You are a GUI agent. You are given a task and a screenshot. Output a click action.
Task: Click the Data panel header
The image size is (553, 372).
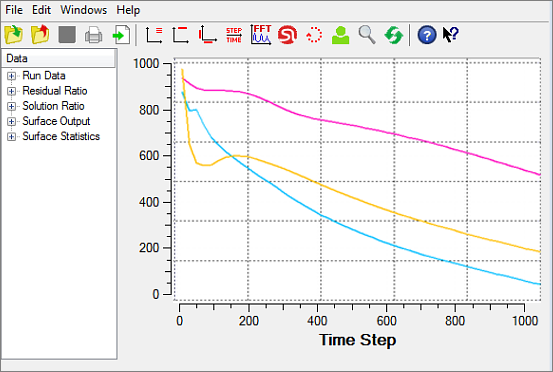58,58
